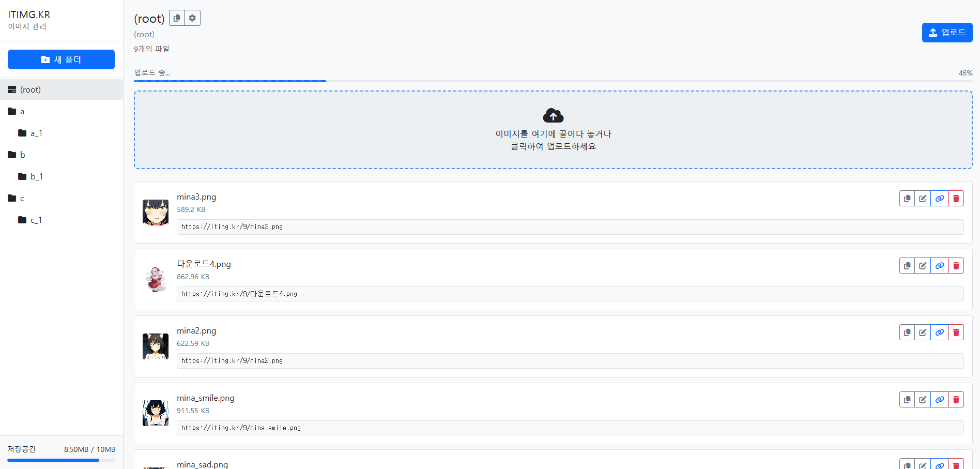980x469 pixels.
Task: Open folder settings gear next to (root)
Action: coord(192,18)
